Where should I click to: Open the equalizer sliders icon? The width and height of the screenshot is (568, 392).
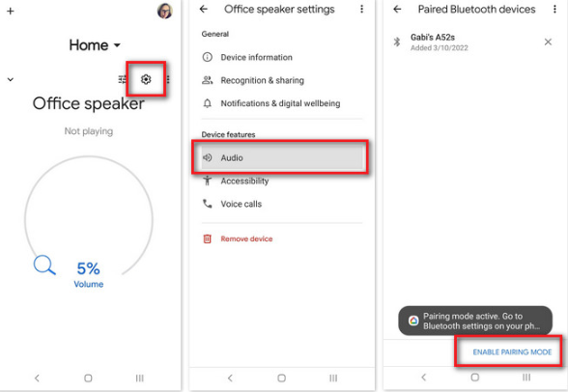(123, 79)
